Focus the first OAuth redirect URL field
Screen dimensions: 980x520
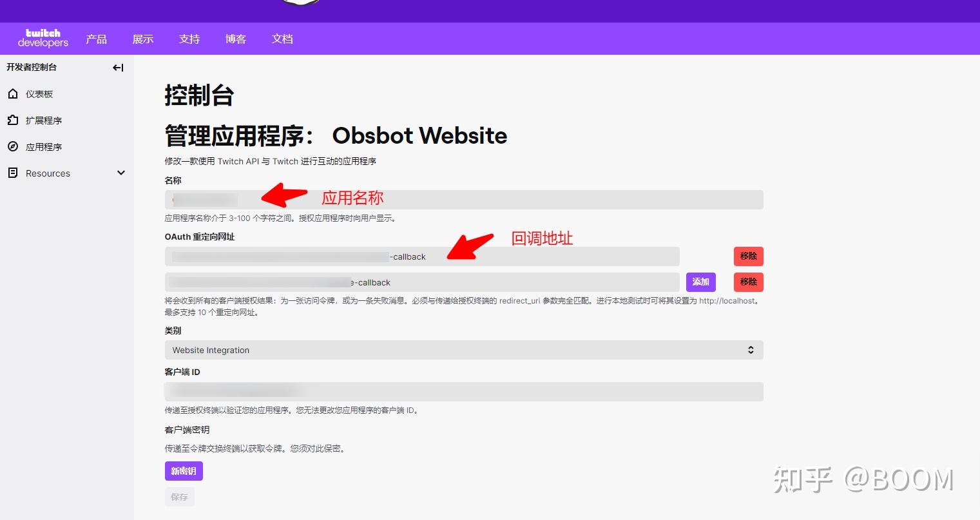pyautogui.click(x=422, y=256)
